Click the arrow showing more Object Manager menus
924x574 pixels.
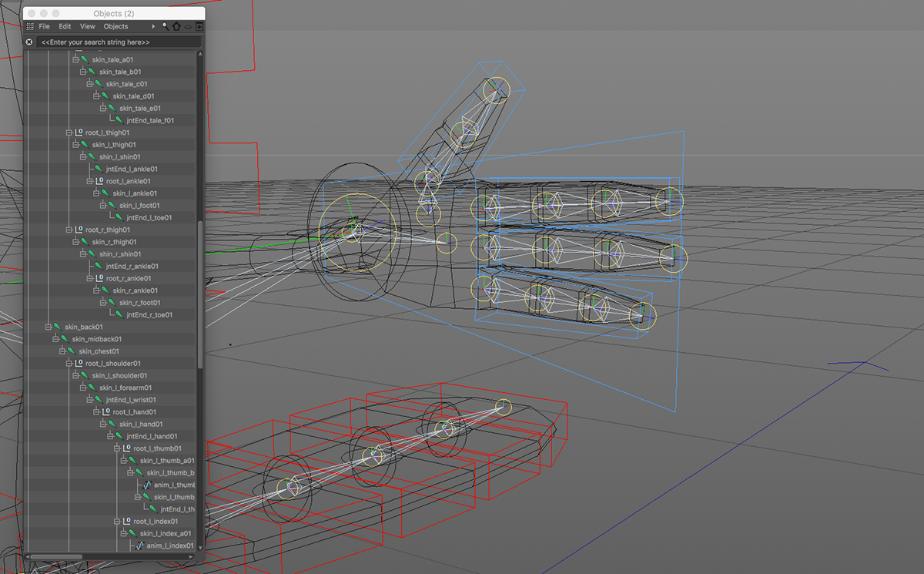[x=153, y=26]
